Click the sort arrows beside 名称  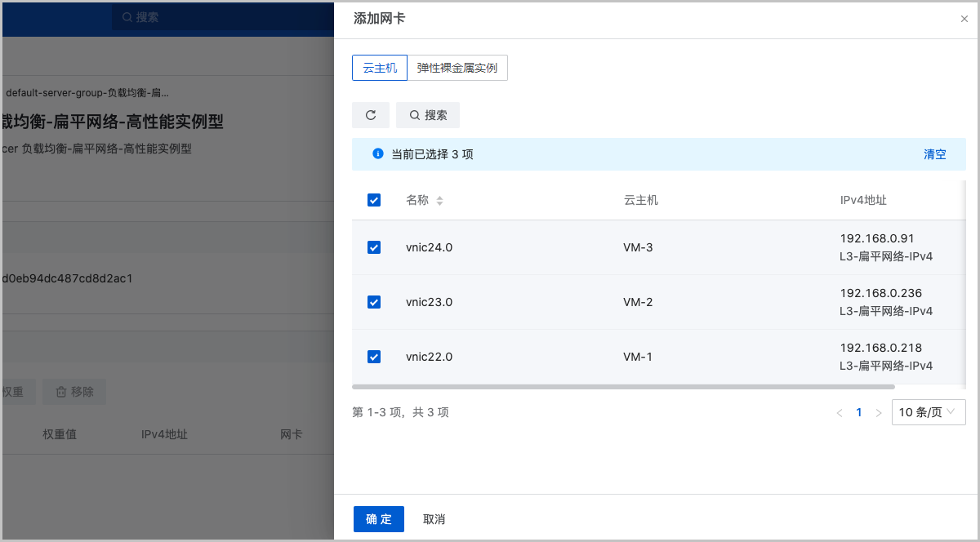[x=439, y=201]
